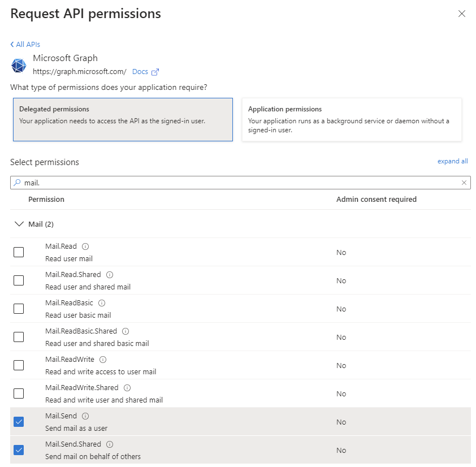This screenshot has width=476, height=467.
Task: Click the info icon next to Mail.Send
Action: [x=85, y=416]
